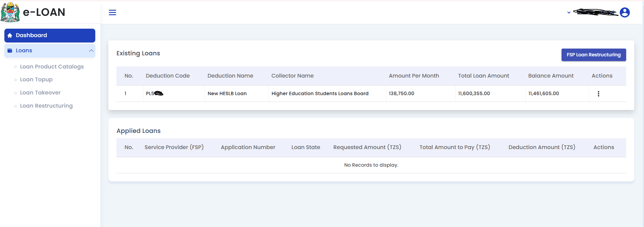Click the Deduction Code column header

click(168, 76)
